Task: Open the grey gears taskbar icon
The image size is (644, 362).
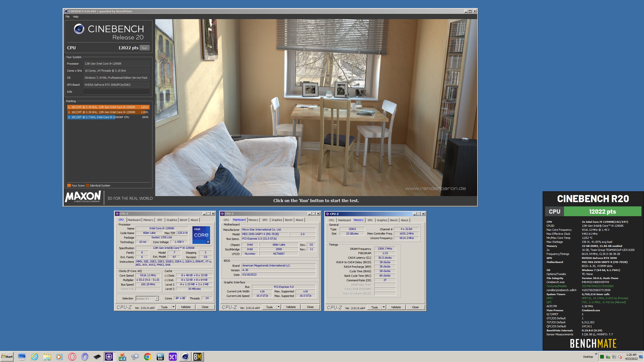Action: click(x=135, y=356)
